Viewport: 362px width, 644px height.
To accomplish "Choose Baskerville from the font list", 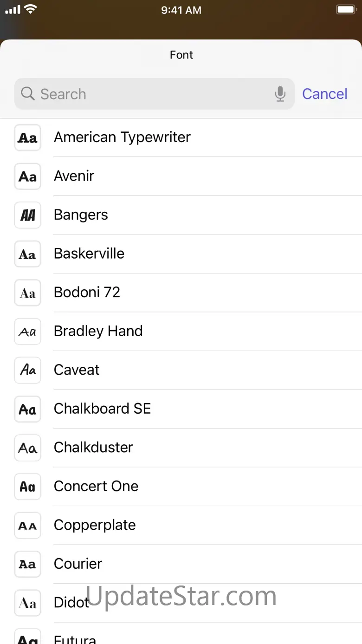I will click(89, 254).
